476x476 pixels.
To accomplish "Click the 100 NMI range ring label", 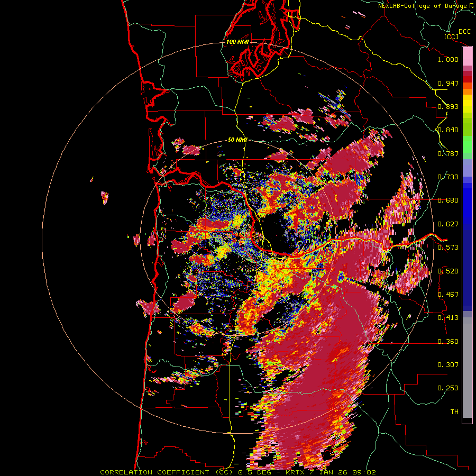I will point(237,42).
